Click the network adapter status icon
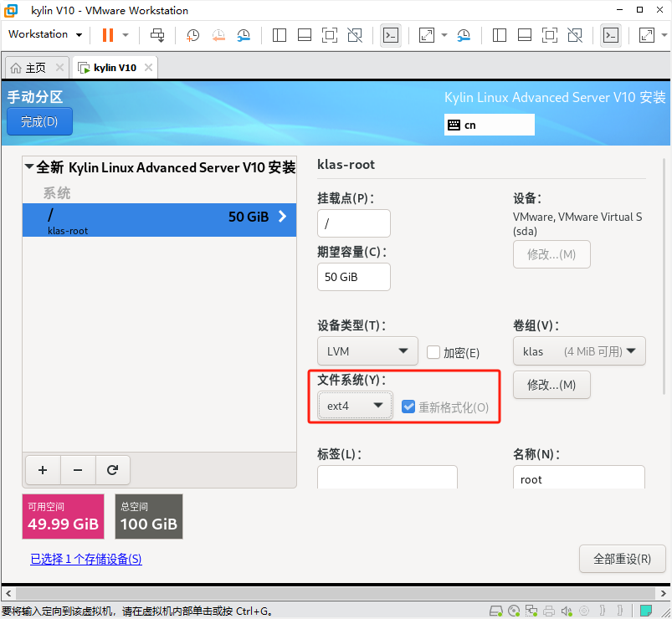 tap(531, 611)
